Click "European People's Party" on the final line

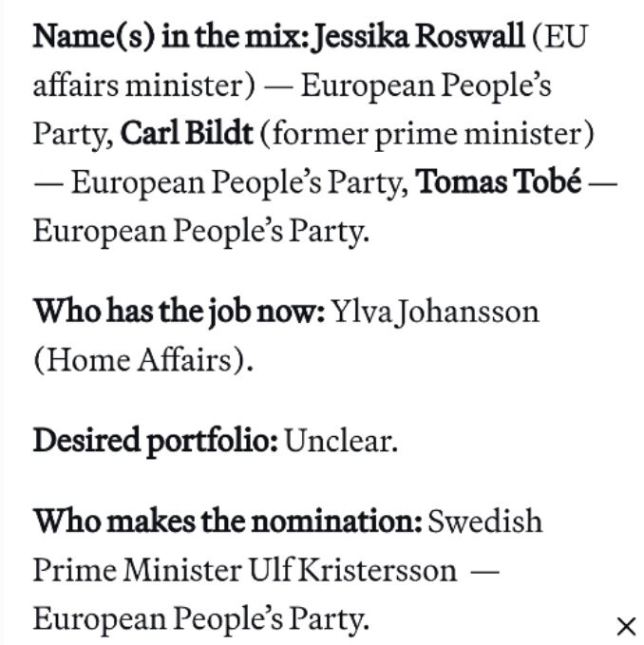pos(199,619)
